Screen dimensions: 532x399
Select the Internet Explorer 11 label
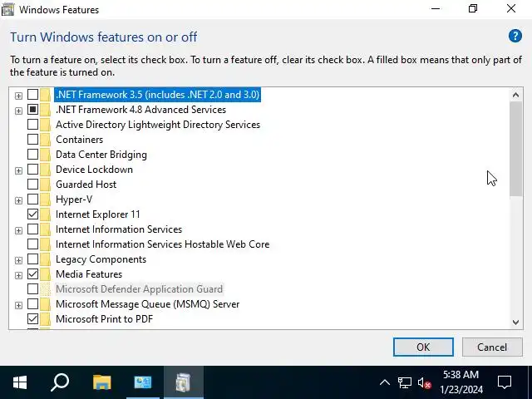(x=98, y=214)
